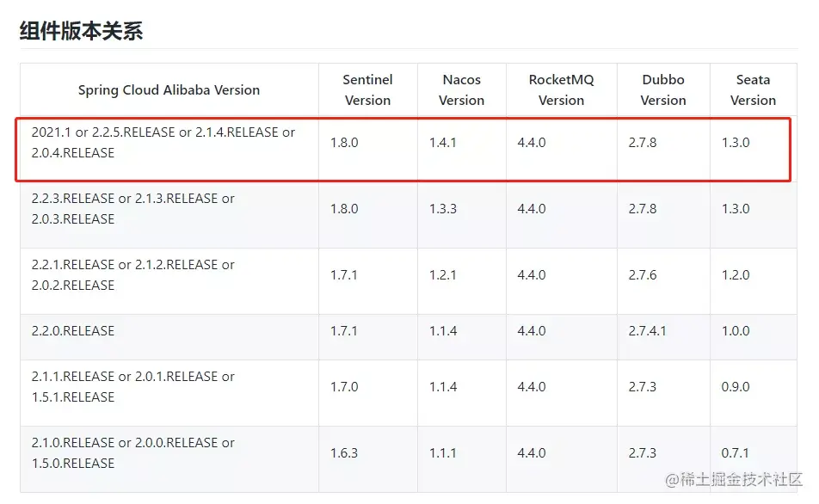
Task: Pick Dubbo 2.7.8 in the 2.2.3.RELEASE row
Action: [x=643, y=209]
